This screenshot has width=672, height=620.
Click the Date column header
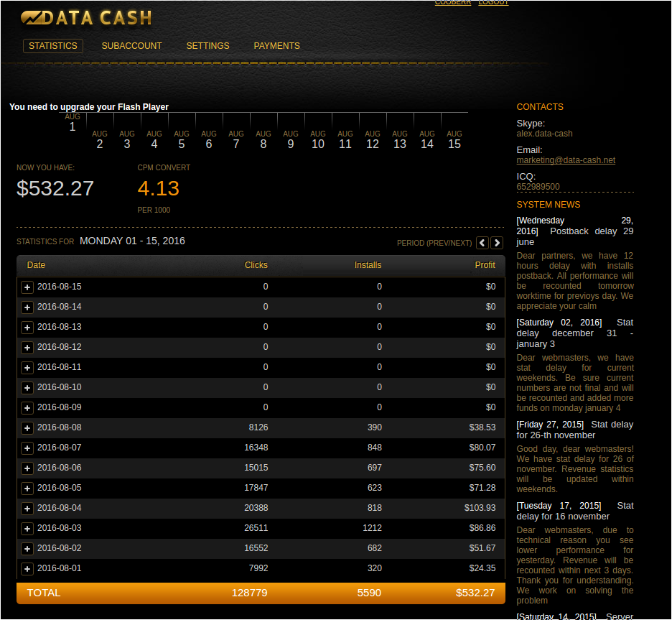point(36,265)
